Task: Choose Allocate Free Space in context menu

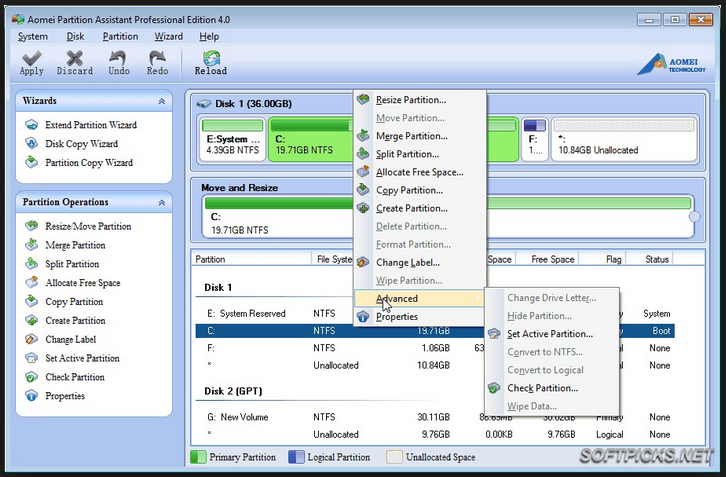Action: pos(419,172)
